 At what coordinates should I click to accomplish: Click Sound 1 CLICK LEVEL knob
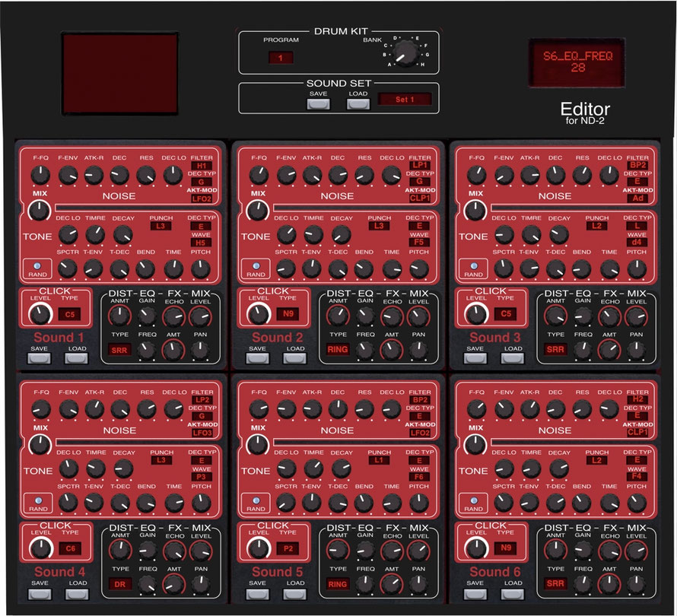40,314
